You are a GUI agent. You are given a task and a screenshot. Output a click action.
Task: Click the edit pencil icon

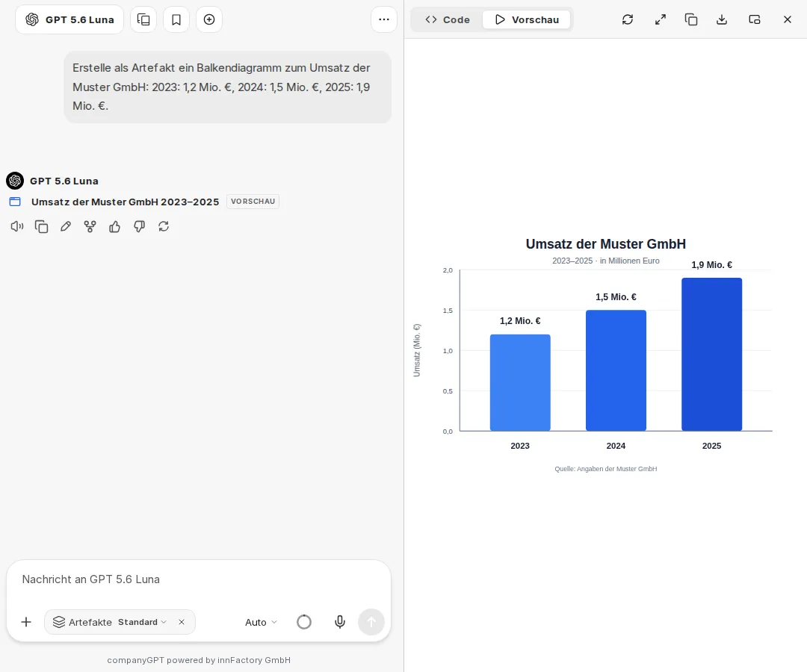pos(65,226)
